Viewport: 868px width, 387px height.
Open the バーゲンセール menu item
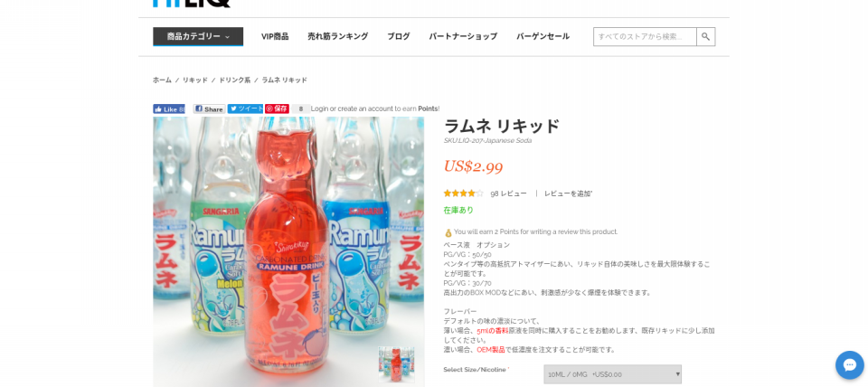click(542, 36)
